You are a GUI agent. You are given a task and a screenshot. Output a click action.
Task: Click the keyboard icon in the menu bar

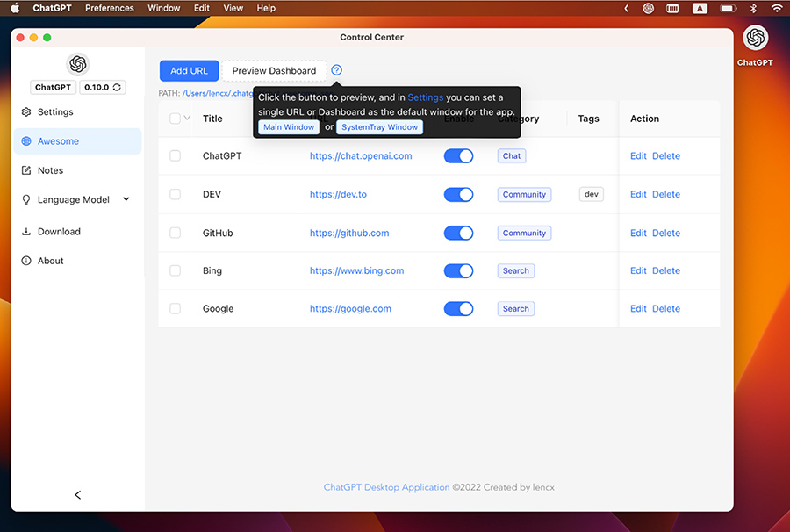672,8
